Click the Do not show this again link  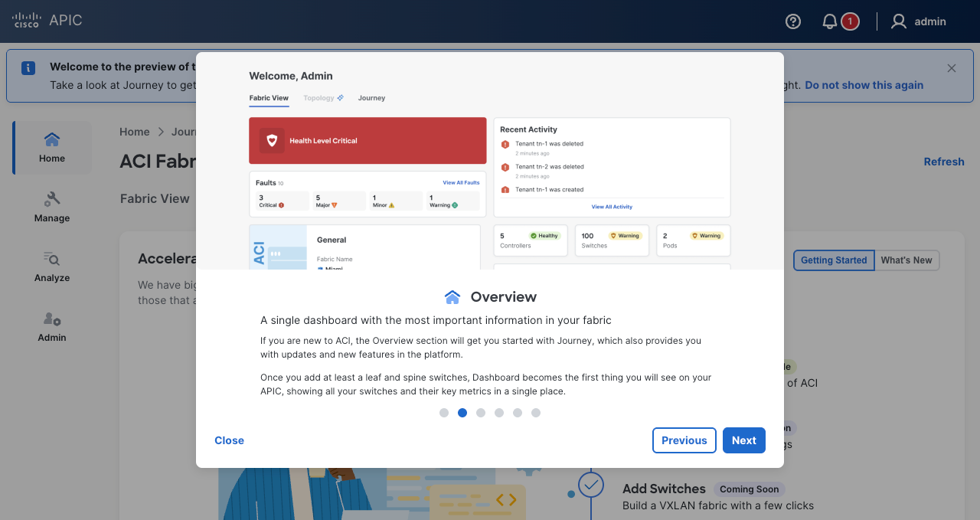(x=864, y=85)
